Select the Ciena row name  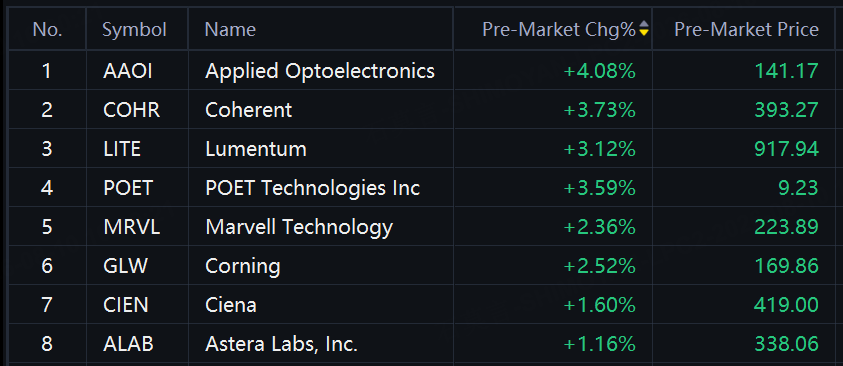pos(231,305)
